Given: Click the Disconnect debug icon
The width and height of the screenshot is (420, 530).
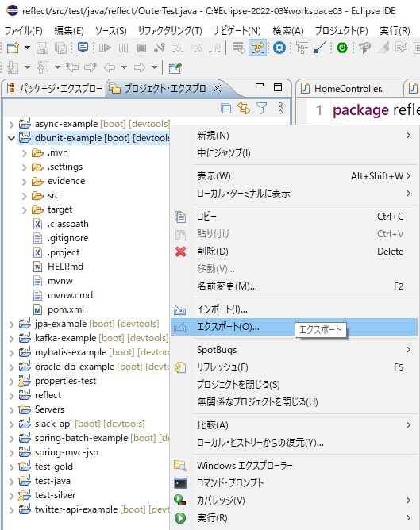Looking at the screenshot, I should [160, 48].
